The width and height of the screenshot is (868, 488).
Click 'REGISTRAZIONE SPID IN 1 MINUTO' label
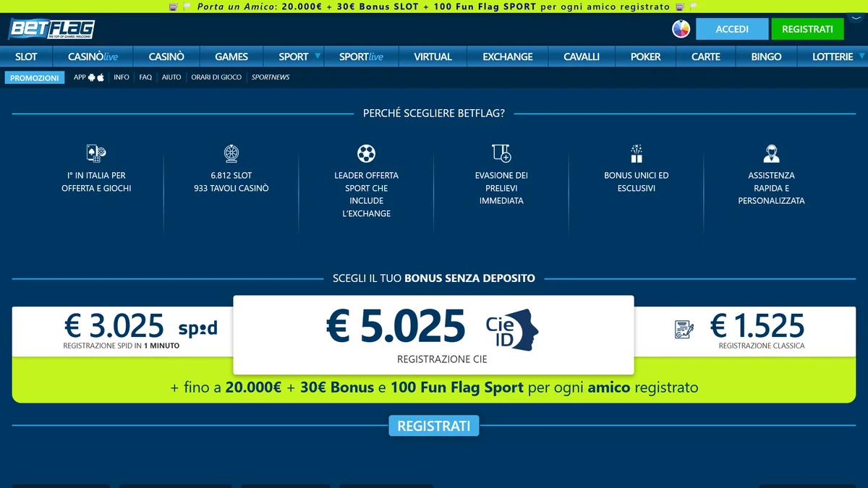[122, 346]
